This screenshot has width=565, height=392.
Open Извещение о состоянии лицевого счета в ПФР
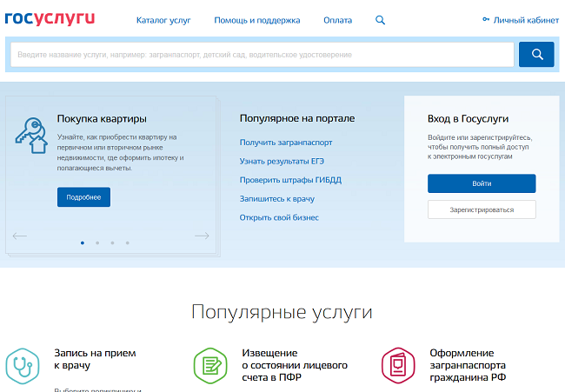click(295, 365)
